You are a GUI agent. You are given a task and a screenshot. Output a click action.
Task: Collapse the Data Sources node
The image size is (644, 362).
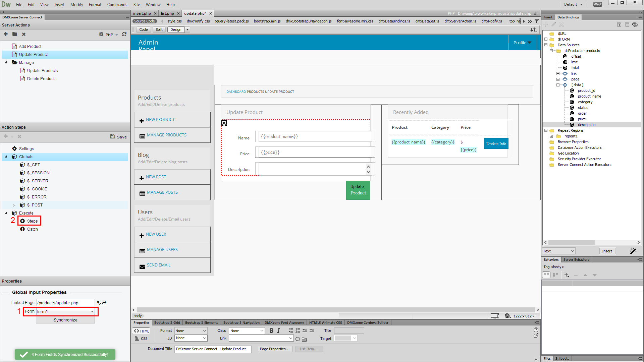pos(546,45)
